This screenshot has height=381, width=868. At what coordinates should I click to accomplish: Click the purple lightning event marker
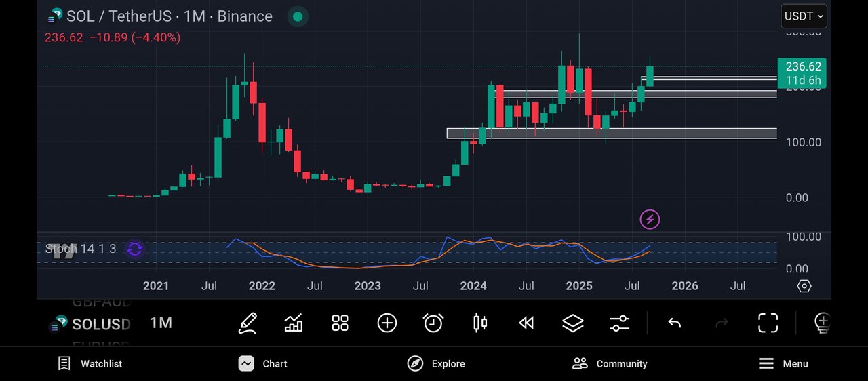pos(650,219)
